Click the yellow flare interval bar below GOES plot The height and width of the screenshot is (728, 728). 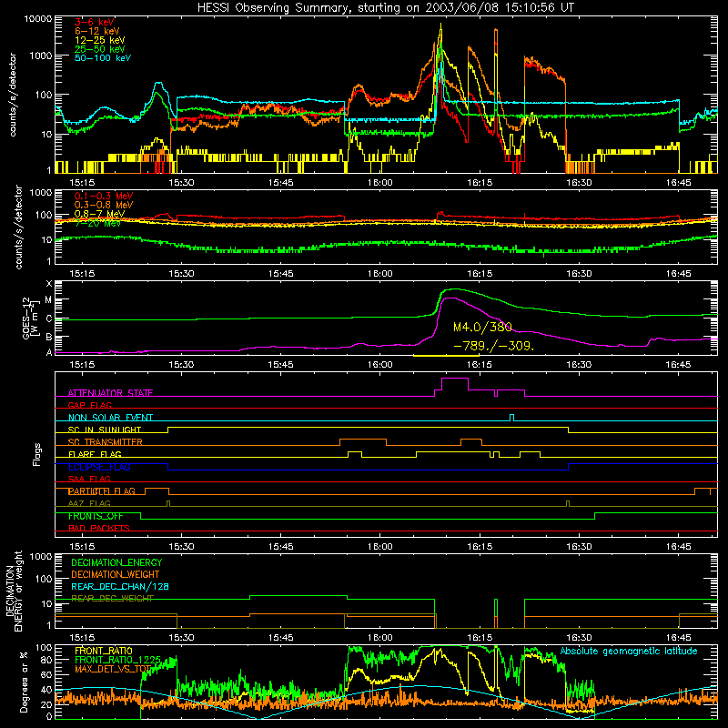coord(445,356)
